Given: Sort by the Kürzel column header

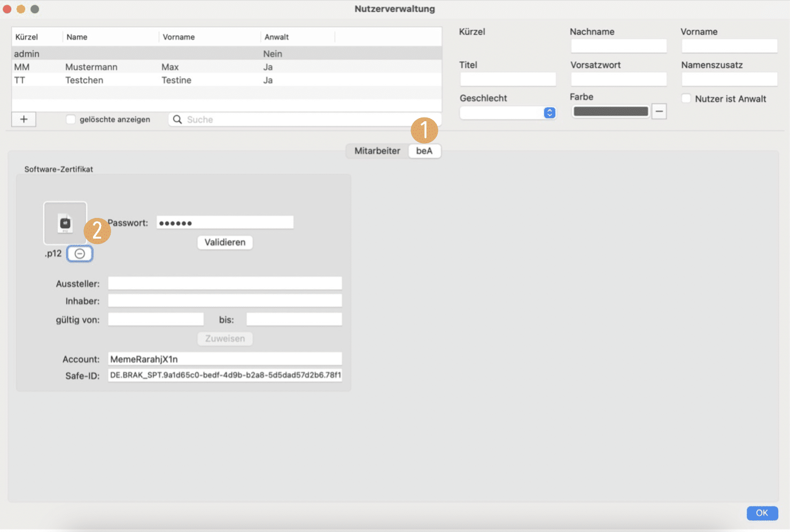Looking at the screenshot, I should [37, 37].
